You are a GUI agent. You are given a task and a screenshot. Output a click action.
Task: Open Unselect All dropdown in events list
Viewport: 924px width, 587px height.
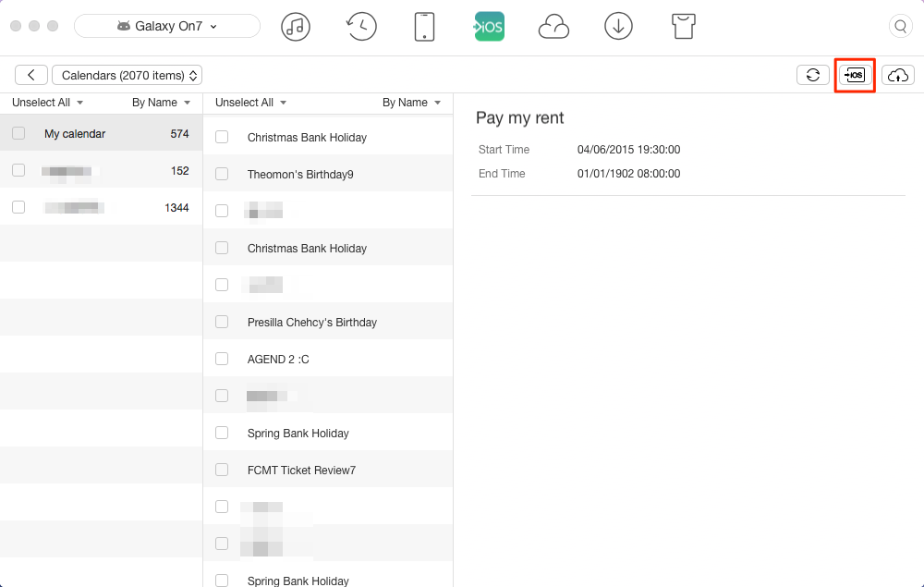click(251, 103)
